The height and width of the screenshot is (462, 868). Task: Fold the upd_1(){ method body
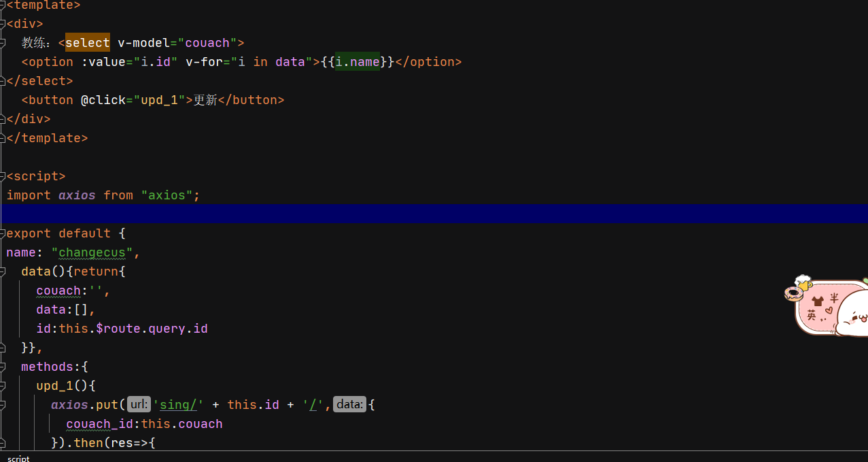3,386
